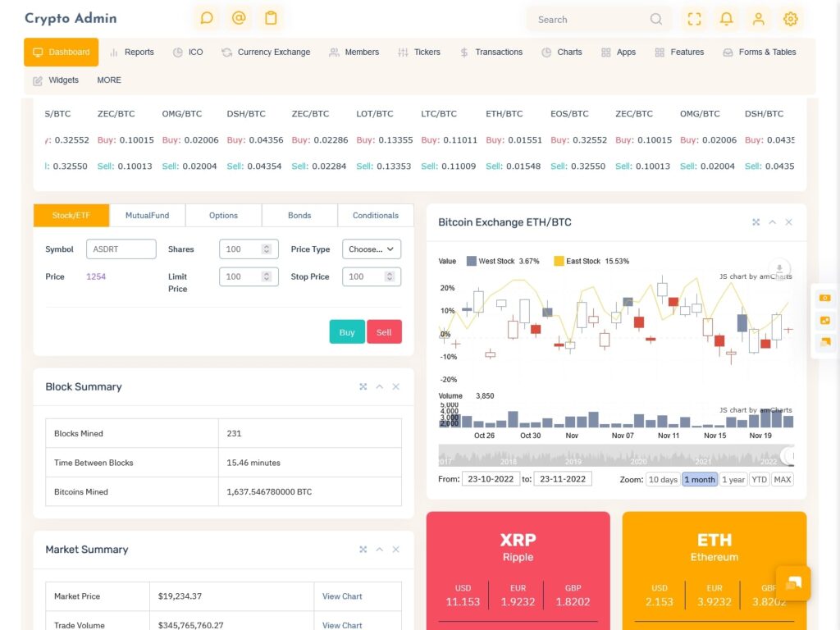
Task: Open the Members menu
Action: pos(354,52)
